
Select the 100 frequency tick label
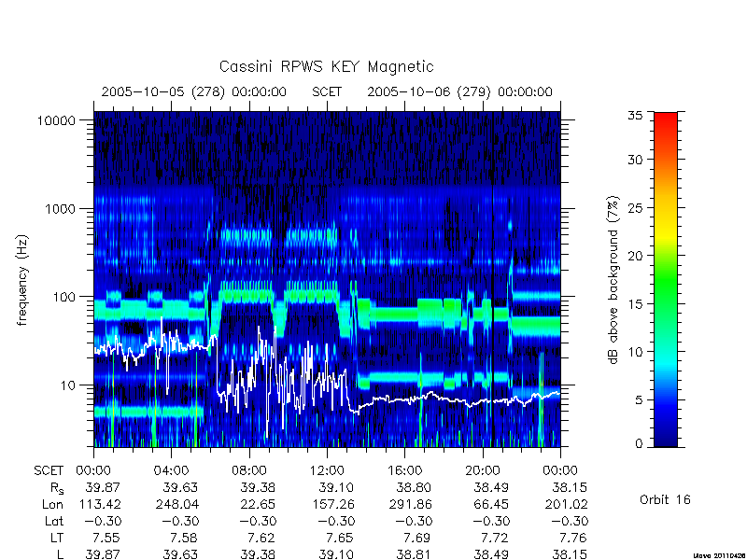pos(64,297)
